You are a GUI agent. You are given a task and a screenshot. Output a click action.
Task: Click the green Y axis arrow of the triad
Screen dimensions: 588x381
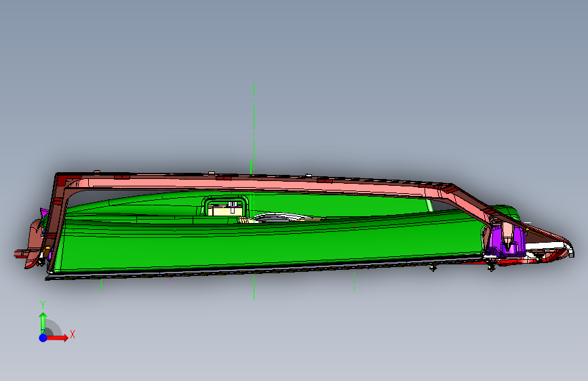[43, 322]
